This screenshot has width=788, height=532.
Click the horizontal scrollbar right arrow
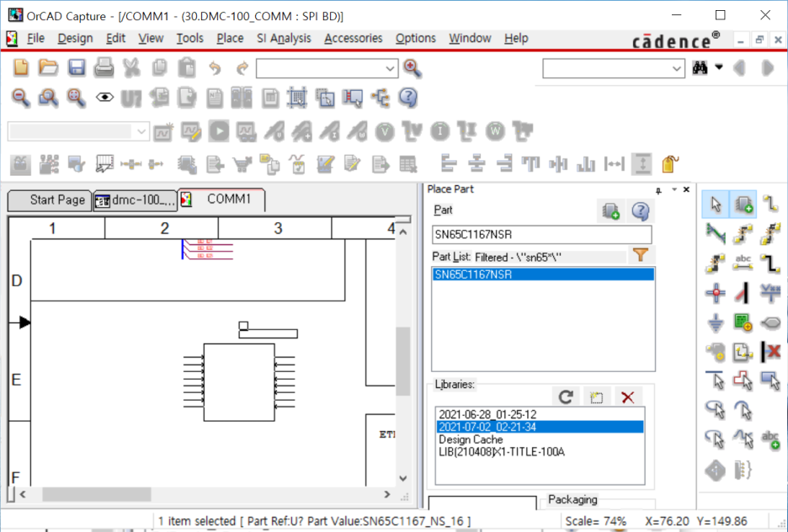(x=386, y=494)
